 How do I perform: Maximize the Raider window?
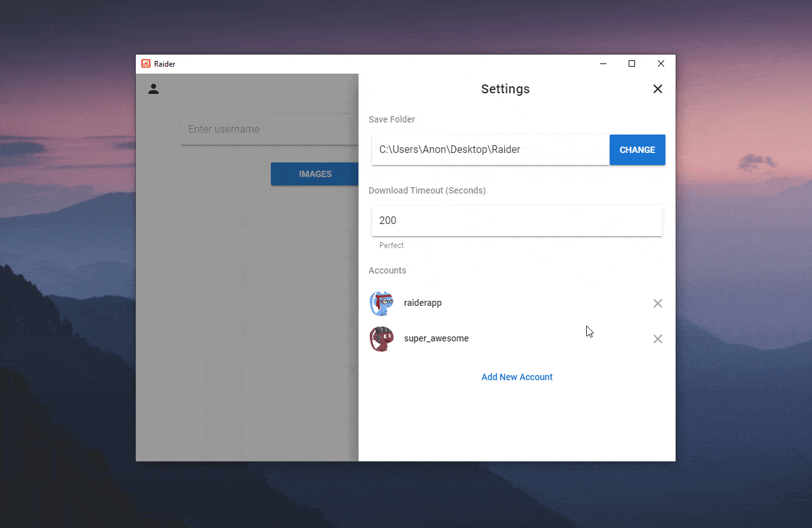pyautogui.click(x=632, y=63)
